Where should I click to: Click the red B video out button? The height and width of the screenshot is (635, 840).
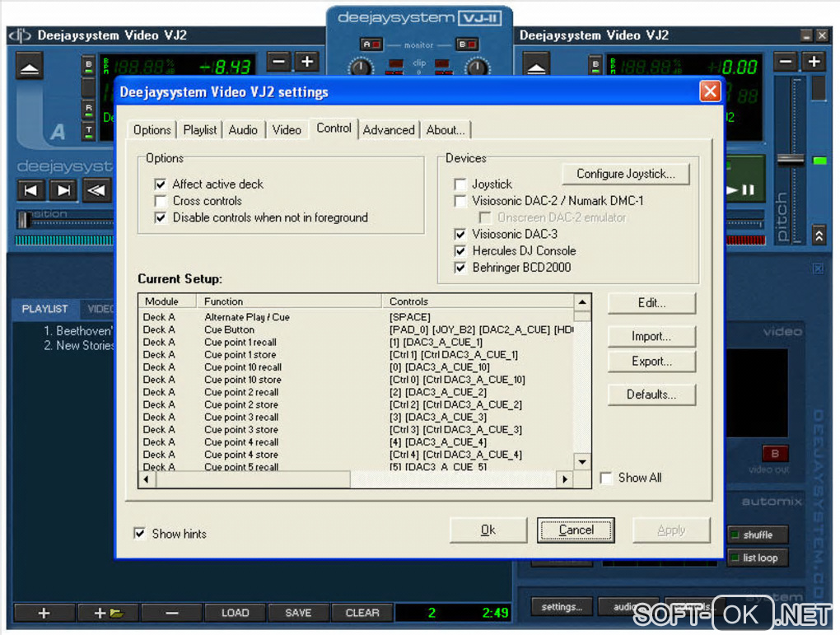coord(775,453)
